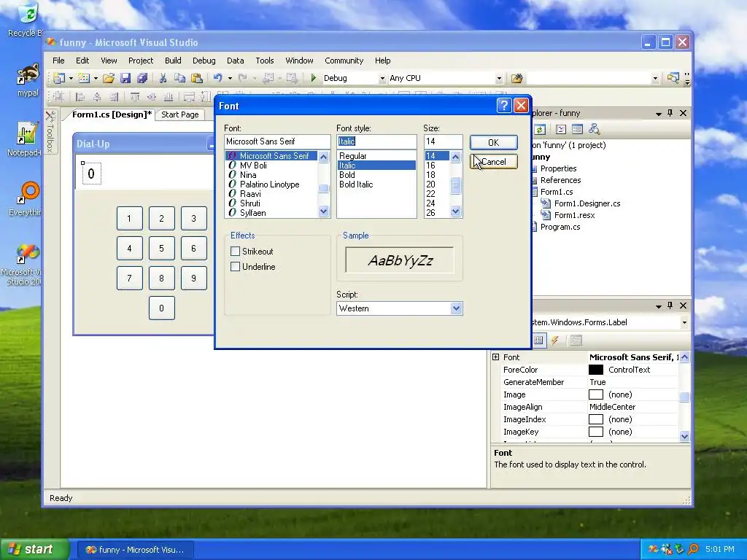Viewport: 747px width, 560px height.
Task: Open the mypal desktop shortcut icon
Action: coord(28,79)
